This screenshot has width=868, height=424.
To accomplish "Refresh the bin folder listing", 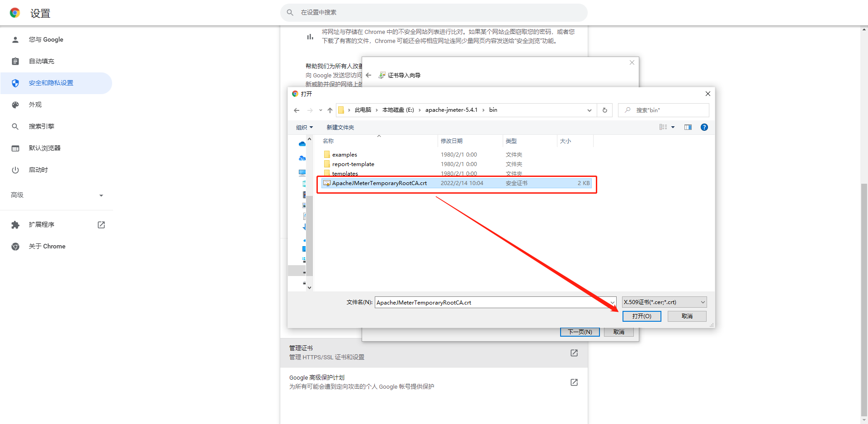I will click(x=605, y=110).
